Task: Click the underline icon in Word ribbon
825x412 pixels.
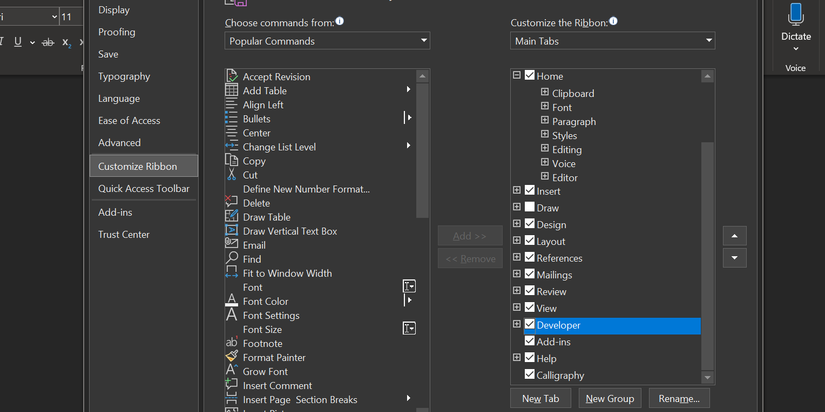Action: [18, 42]
